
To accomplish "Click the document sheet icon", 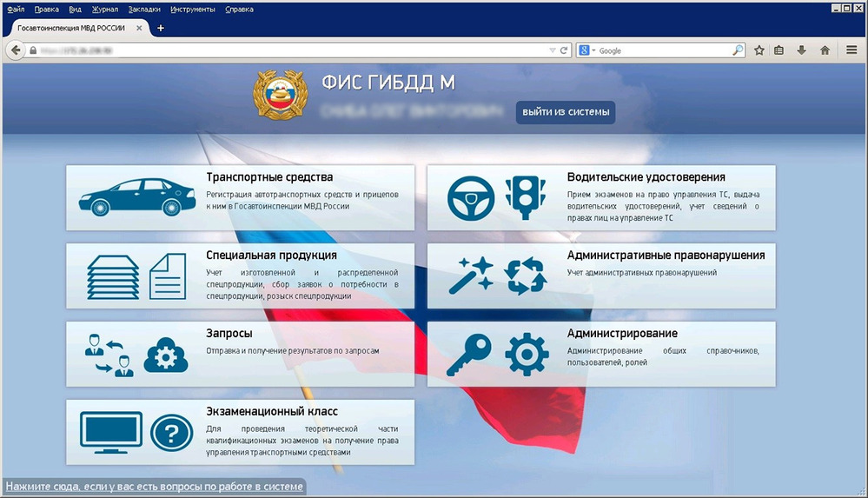I will click(168, 276).
